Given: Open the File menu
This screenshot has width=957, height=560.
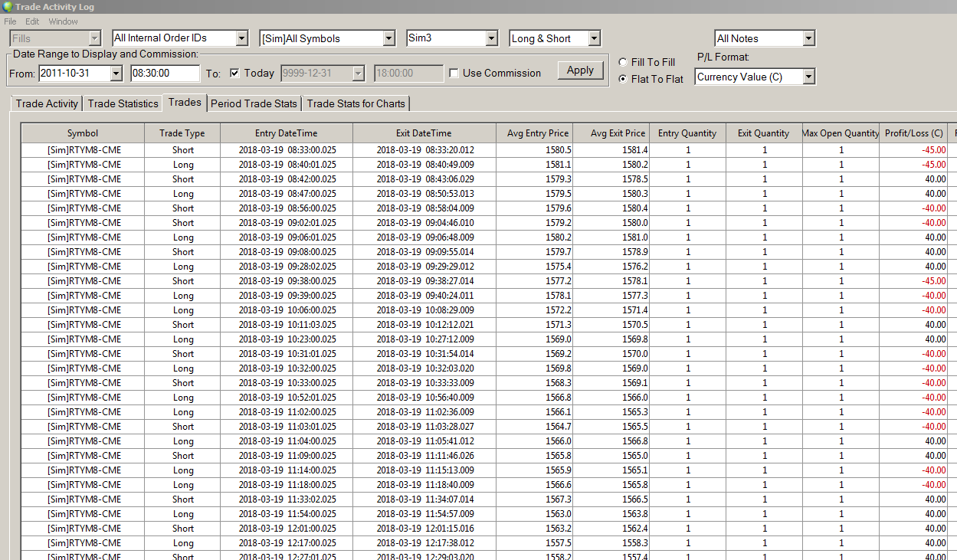Looking at the screenshot, I should coord(10,21).
